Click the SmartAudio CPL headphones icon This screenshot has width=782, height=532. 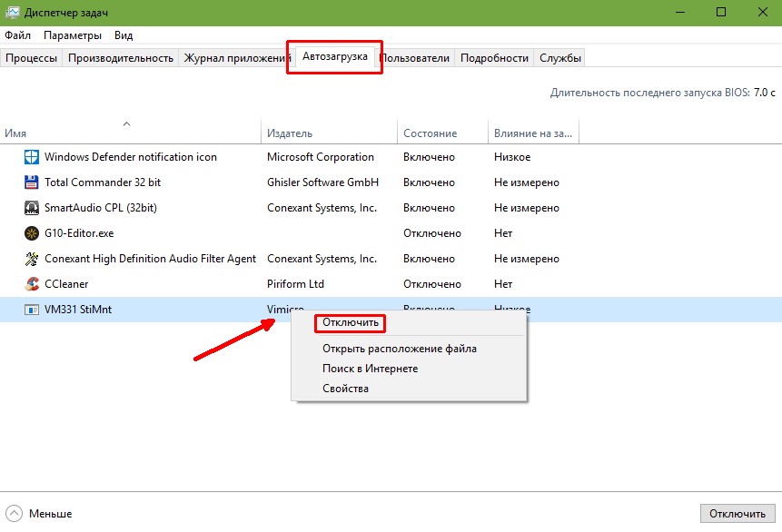[x=32, y=208]
